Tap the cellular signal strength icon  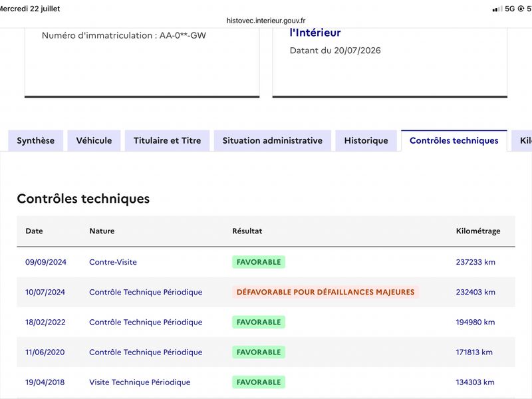(x=497, y=9)
